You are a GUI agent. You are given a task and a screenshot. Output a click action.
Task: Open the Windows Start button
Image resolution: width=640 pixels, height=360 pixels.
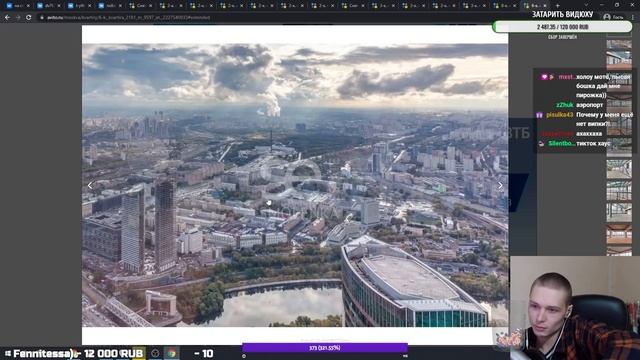point(8,353)
